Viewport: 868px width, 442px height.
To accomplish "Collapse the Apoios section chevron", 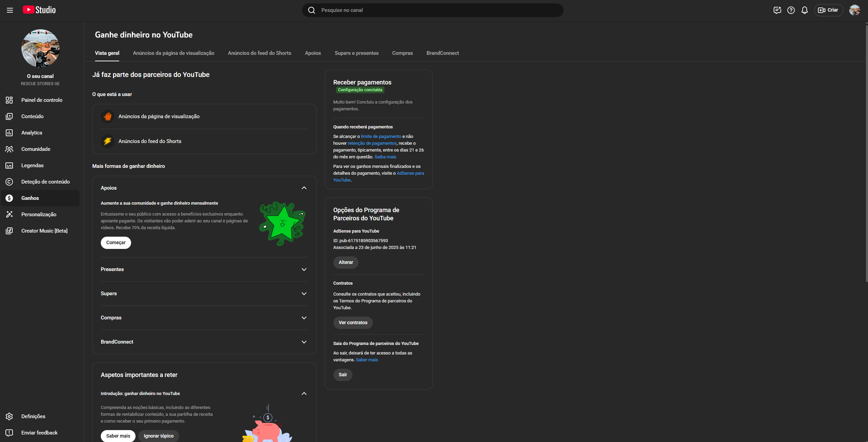I will [304, 188].
